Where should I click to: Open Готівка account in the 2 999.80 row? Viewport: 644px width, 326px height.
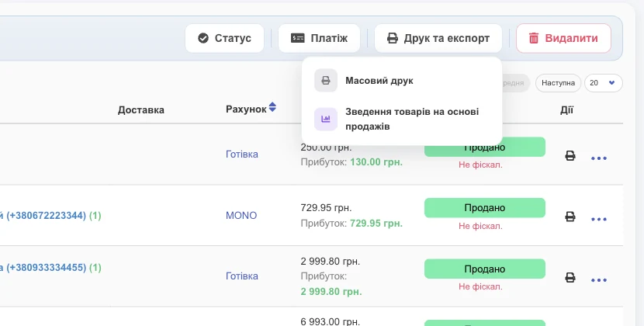[242, 276]
